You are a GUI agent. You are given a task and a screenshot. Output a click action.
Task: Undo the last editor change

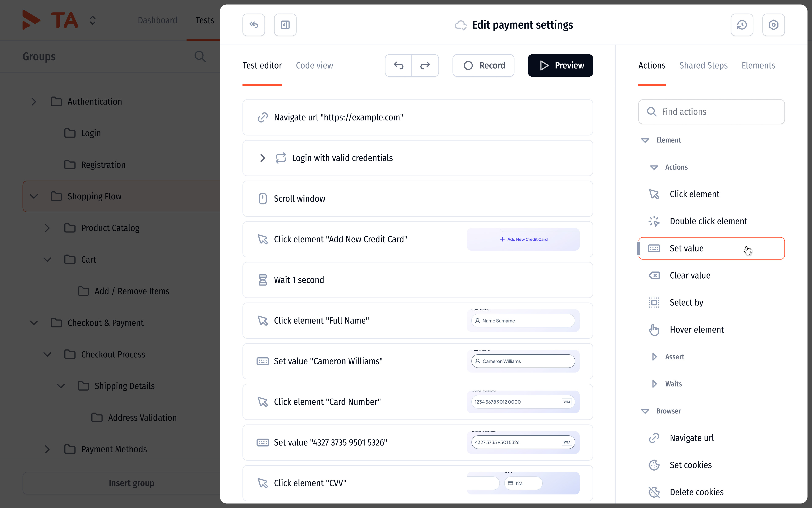[x=399, y=66]
